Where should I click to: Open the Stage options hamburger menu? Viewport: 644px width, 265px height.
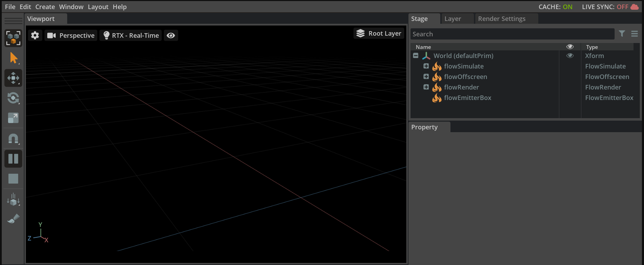point(635,34)
